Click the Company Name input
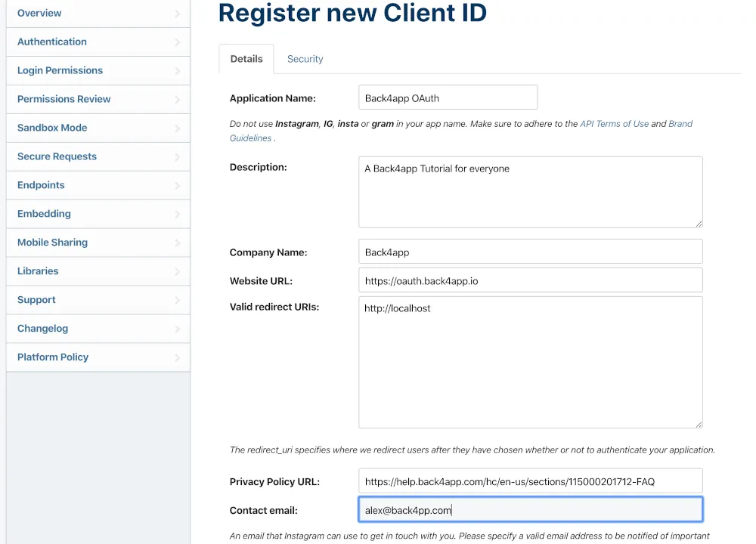The width and height of the screenshot is (756, 544). 531,252
